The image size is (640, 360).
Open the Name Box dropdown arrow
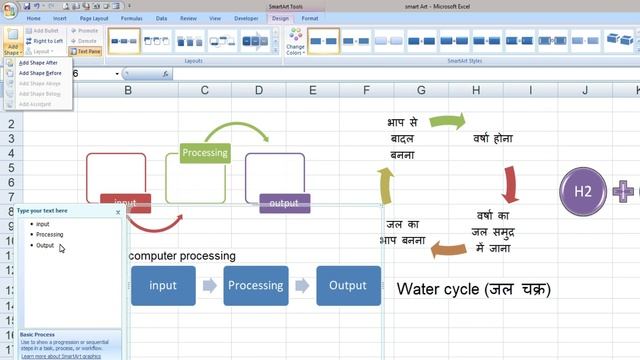click(x=117, y=74)
